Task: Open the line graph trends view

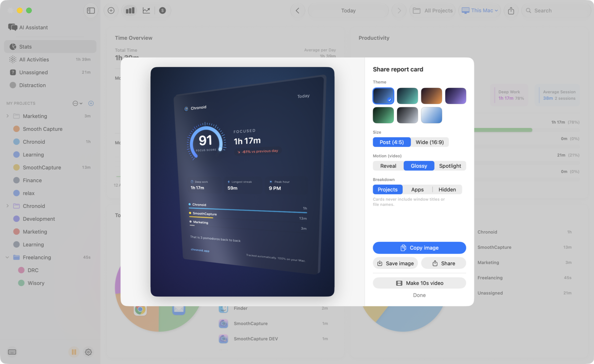Action: coord(146,10)
